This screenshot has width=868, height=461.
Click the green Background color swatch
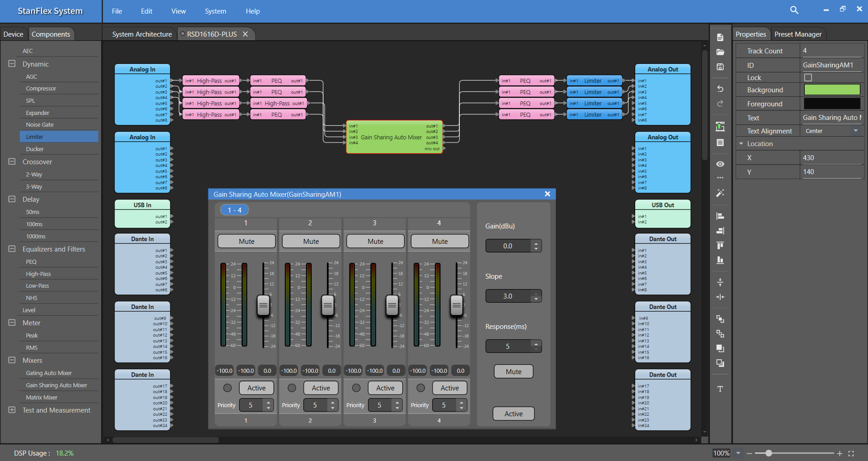831,90
